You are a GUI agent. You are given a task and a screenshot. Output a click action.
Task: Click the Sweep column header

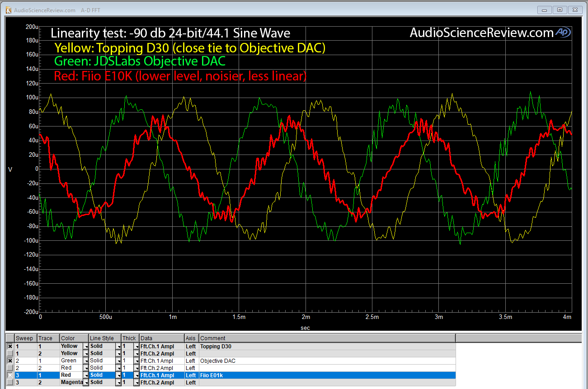point(26,338)
